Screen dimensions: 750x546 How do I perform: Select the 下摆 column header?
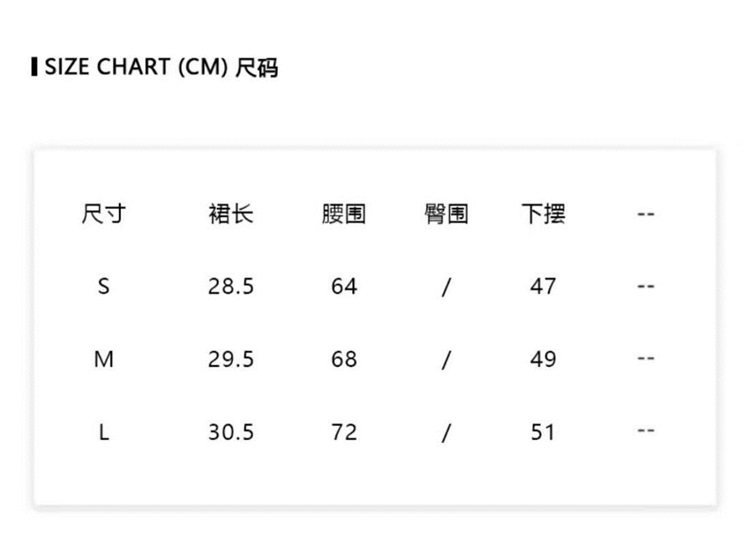(543, 214)
